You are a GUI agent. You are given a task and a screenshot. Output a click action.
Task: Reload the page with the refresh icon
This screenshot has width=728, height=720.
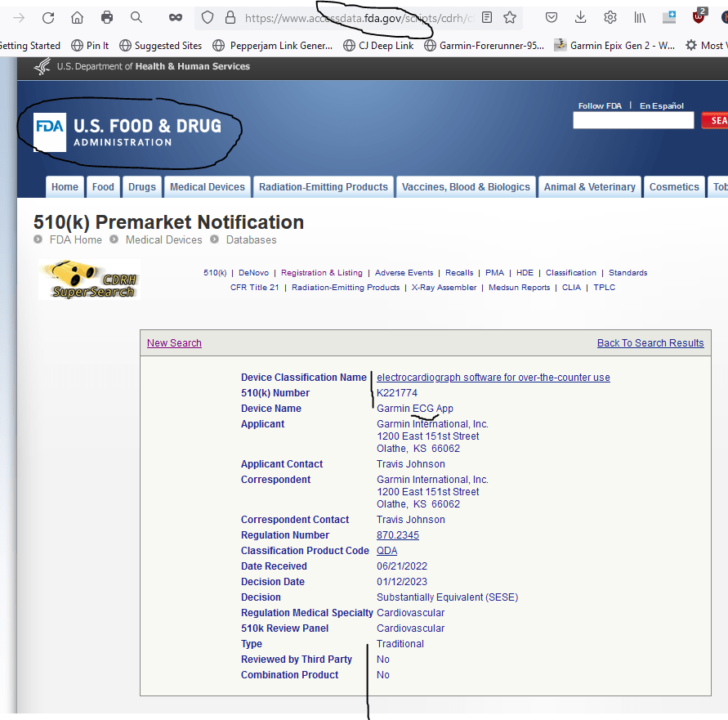tap(48, 17)
